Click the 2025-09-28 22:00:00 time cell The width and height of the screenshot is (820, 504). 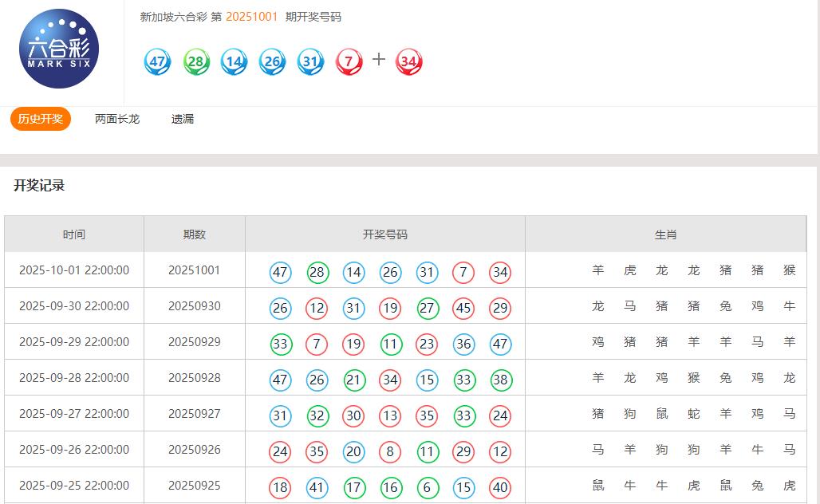click(x=74, y=378)
